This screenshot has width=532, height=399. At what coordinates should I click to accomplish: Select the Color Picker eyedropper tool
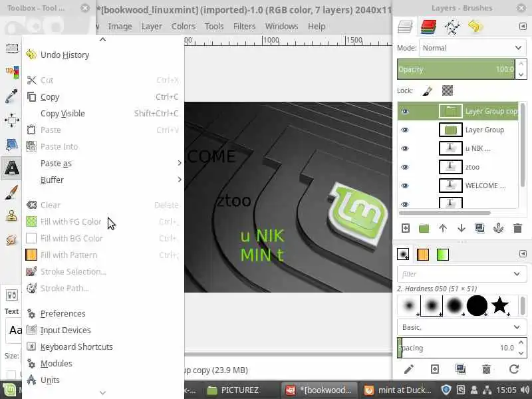click(x=11, y=96)
